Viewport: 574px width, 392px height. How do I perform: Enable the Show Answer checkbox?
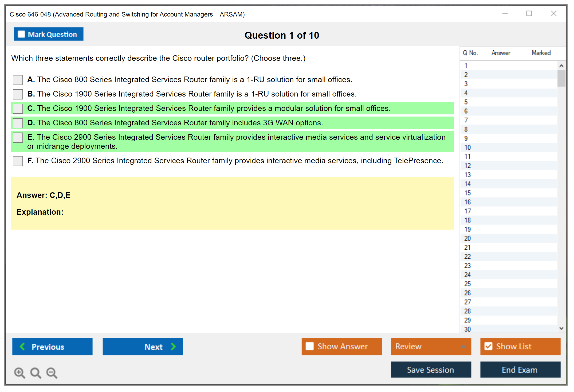(x=310, y=346)
